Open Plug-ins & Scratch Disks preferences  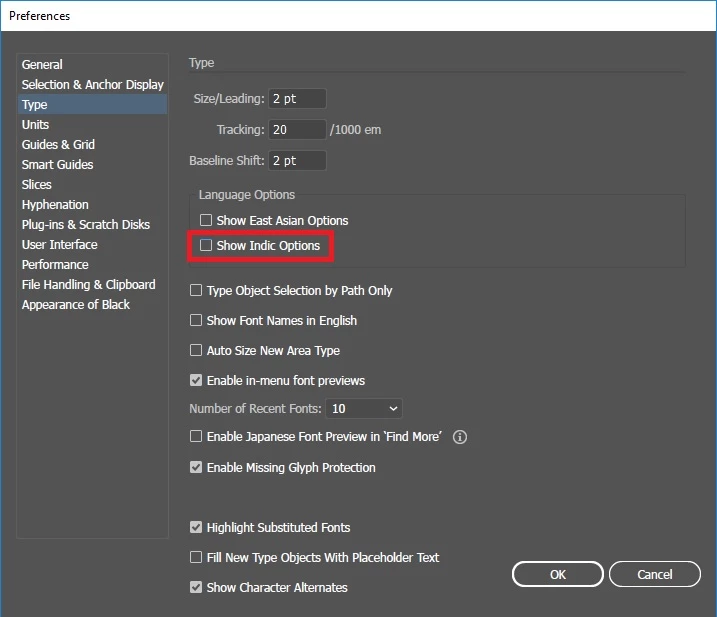(92, 225)
